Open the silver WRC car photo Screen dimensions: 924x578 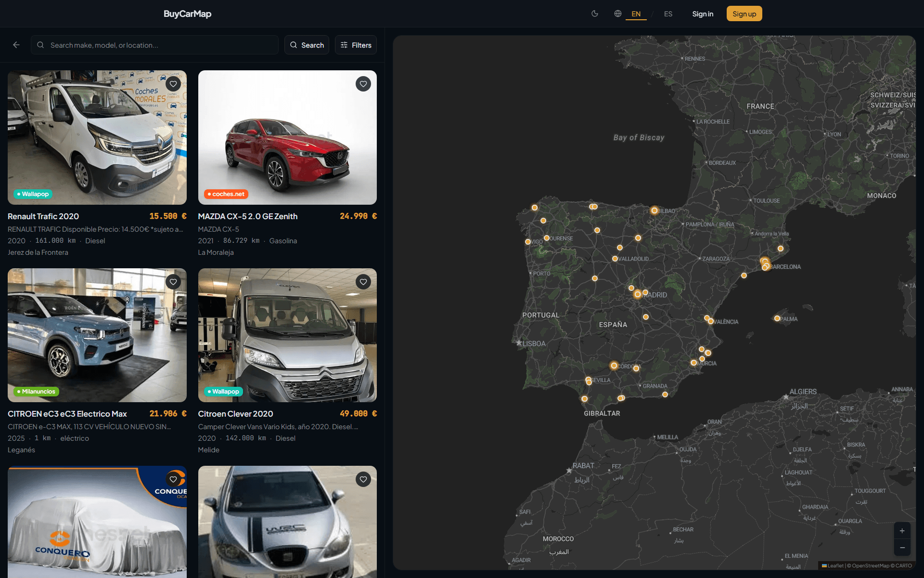tap(287, 522)
